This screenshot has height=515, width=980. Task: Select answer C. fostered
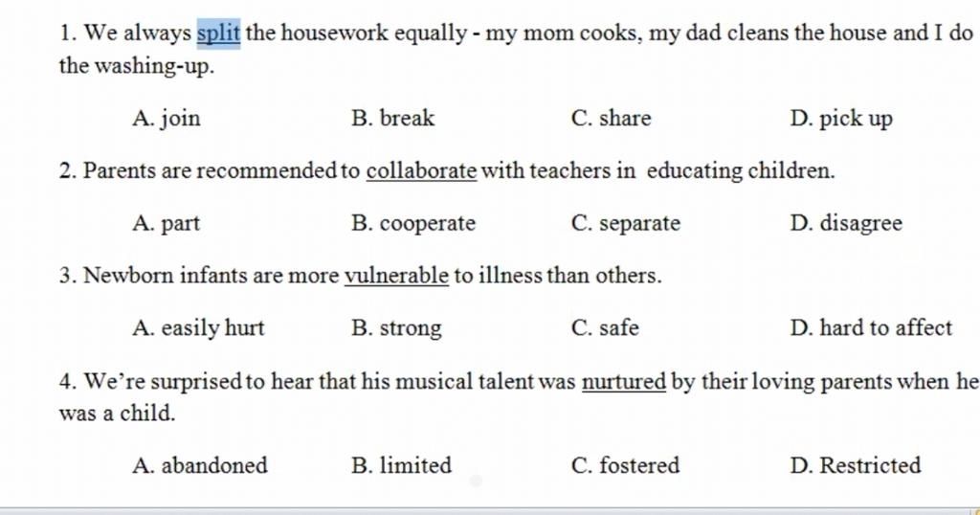click(625, 465)
